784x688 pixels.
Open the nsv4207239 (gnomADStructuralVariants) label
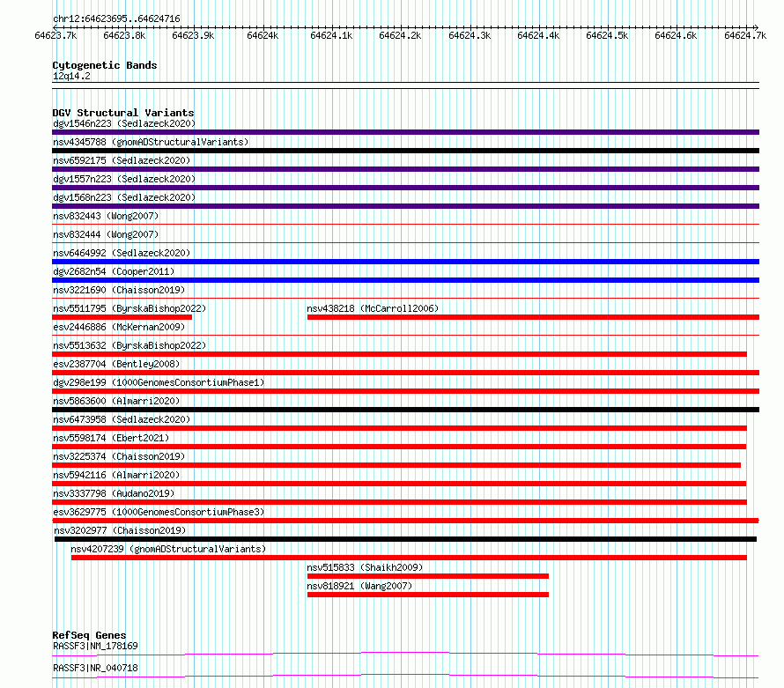pyautogui.click(x=168, y=549)
